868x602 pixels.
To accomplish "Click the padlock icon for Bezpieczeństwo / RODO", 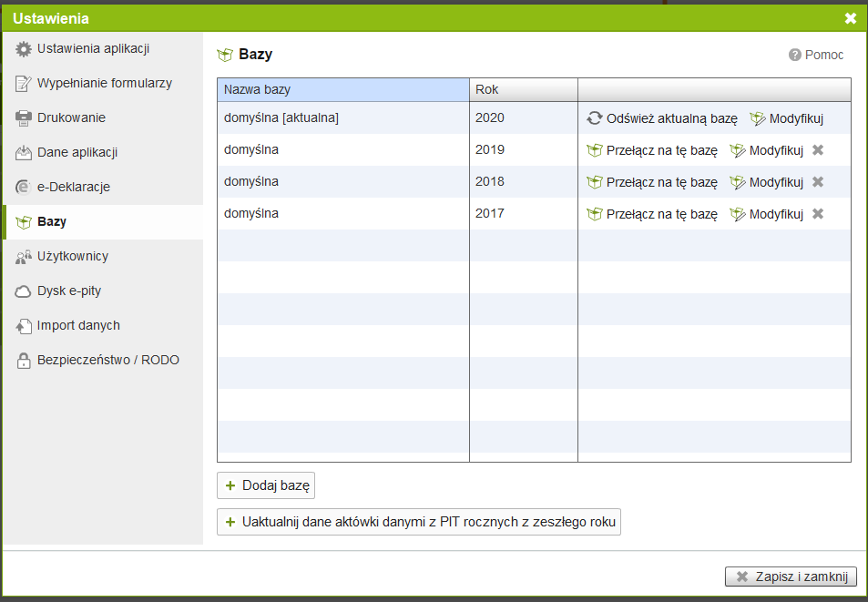I will tap(24, 361).
